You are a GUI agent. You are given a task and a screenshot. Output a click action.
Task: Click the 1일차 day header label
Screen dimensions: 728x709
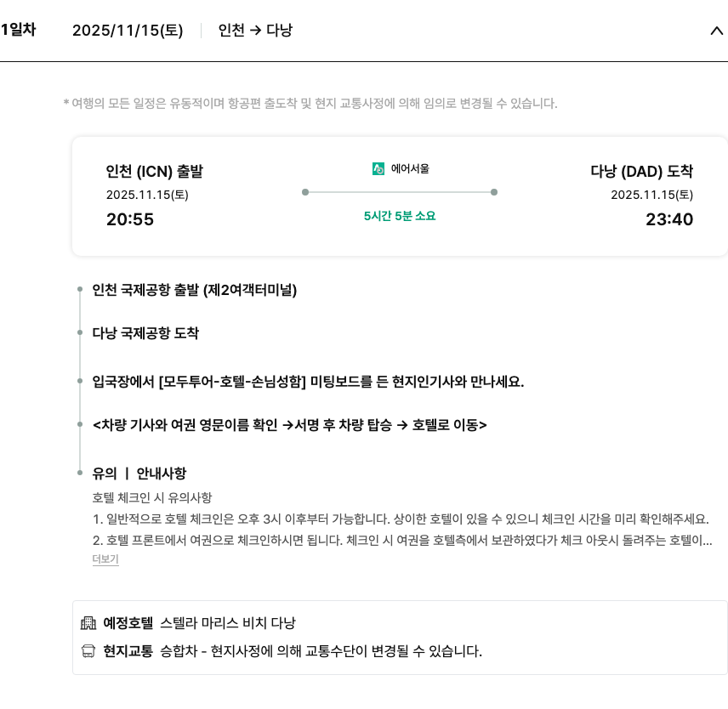point(18,30)
